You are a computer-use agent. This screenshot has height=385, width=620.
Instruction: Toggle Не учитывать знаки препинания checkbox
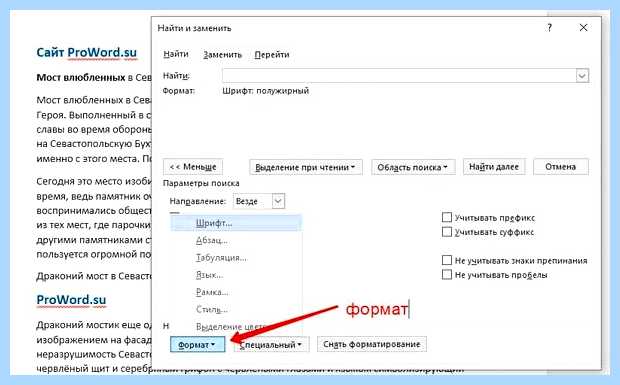click(x=446, y=260)
